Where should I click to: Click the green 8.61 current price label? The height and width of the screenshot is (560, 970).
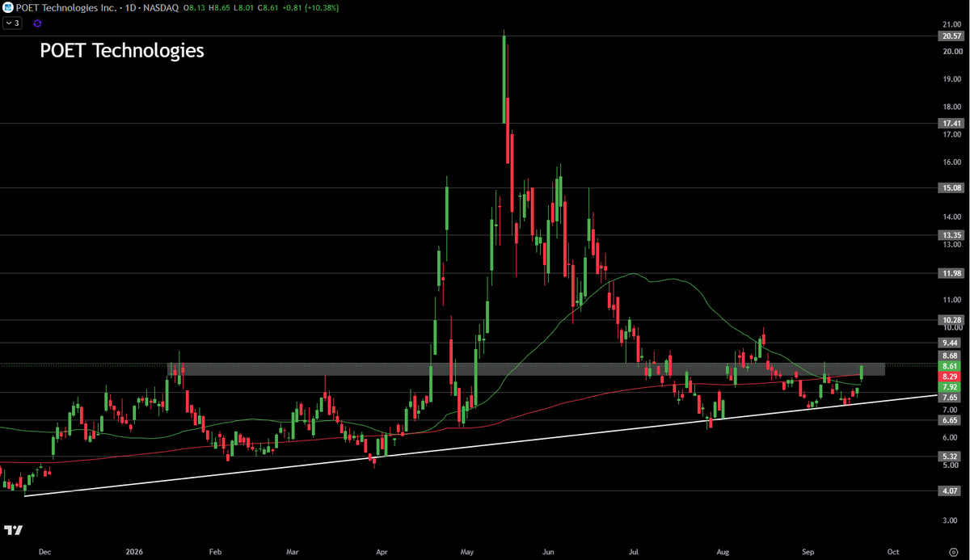point(951,366)
